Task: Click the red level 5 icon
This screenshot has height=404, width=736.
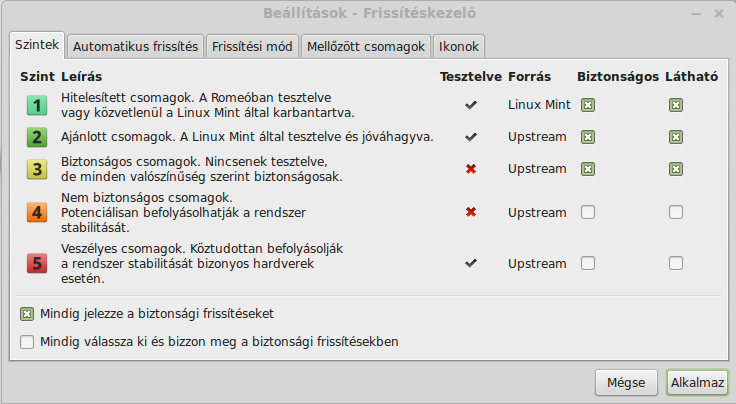Action: (x=37, y=263)
